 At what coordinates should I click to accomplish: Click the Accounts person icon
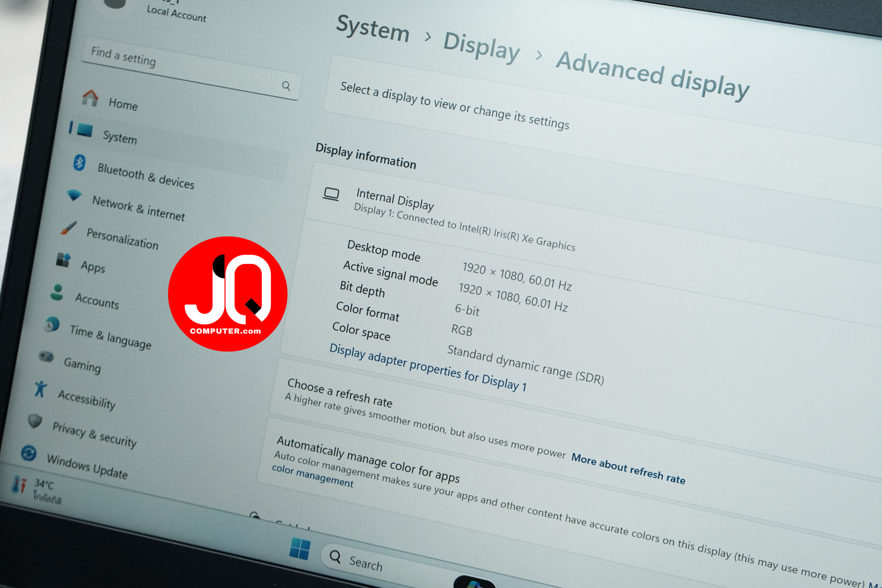tap(57, 292)
